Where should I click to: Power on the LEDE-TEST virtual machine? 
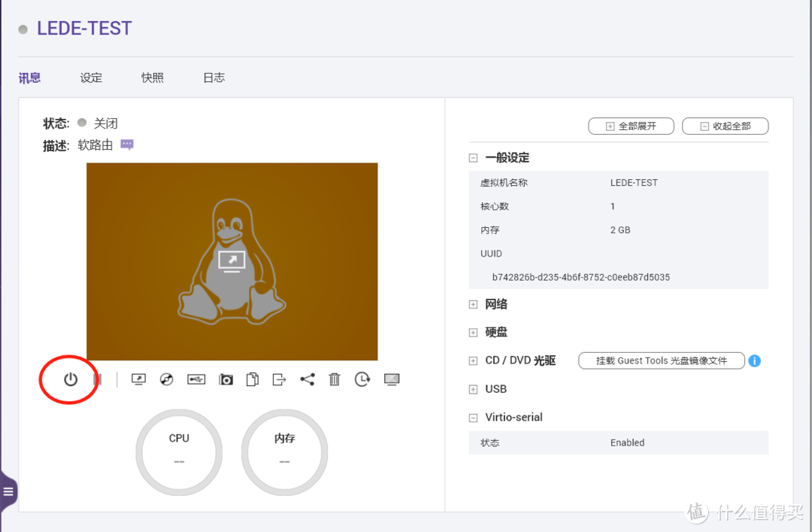click(x=69, y=379)
